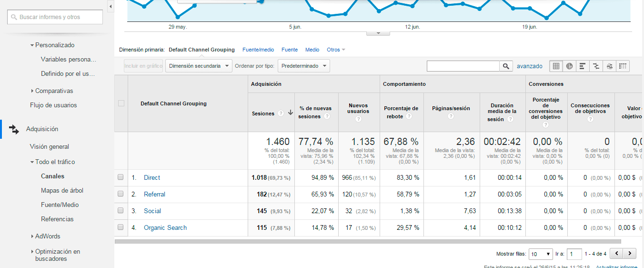The image size is (644, 268).
Task: Switch to the term cloud view icon
Action: click(x=609, y=66)
